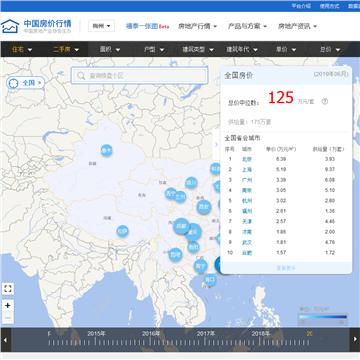Screen dimensions: 360x360
Task: Select the Urumqi bubble in Xinjiang
Action: point(106,151)
